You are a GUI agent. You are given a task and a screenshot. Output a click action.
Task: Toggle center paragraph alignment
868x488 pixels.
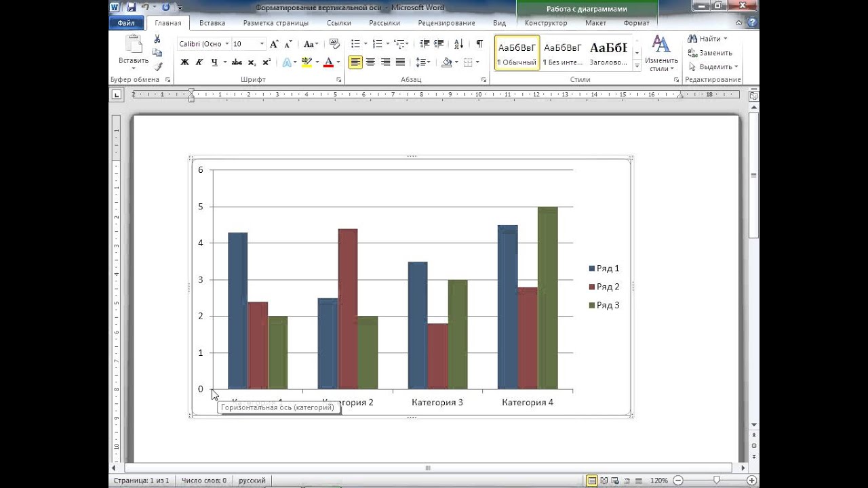[x=370, y=62]
